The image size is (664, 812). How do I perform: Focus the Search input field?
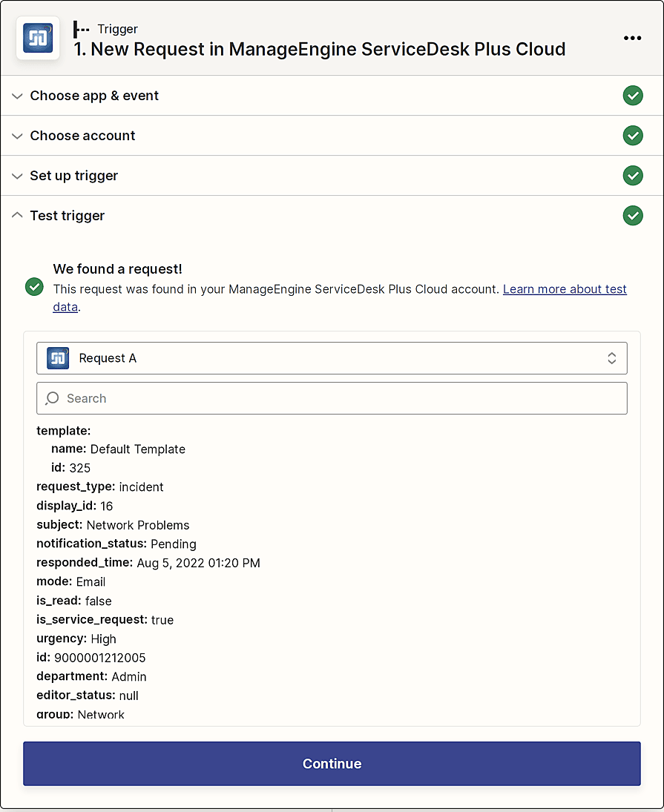coord(341,398)
